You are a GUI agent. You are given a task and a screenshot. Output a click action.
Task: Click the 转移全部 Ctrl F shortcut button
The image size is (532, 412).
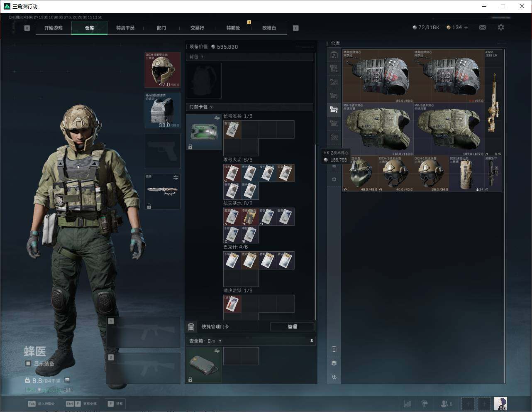(81, 404)
